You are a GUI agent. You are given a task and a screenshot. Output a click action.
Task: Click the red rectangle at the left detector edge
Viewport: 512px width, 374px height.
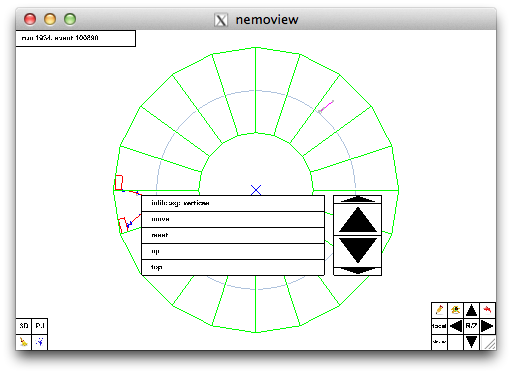pyautogui.click(x=119, y=183)
